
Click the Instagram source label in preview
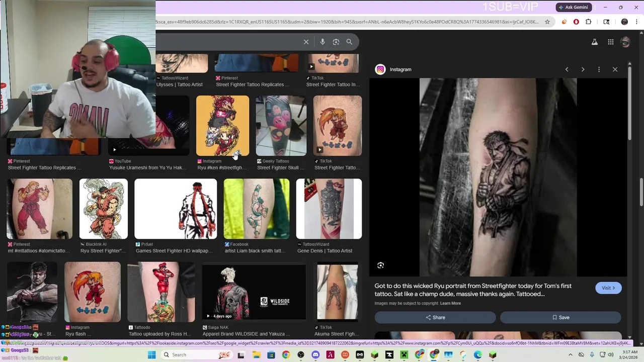point(400,69)
